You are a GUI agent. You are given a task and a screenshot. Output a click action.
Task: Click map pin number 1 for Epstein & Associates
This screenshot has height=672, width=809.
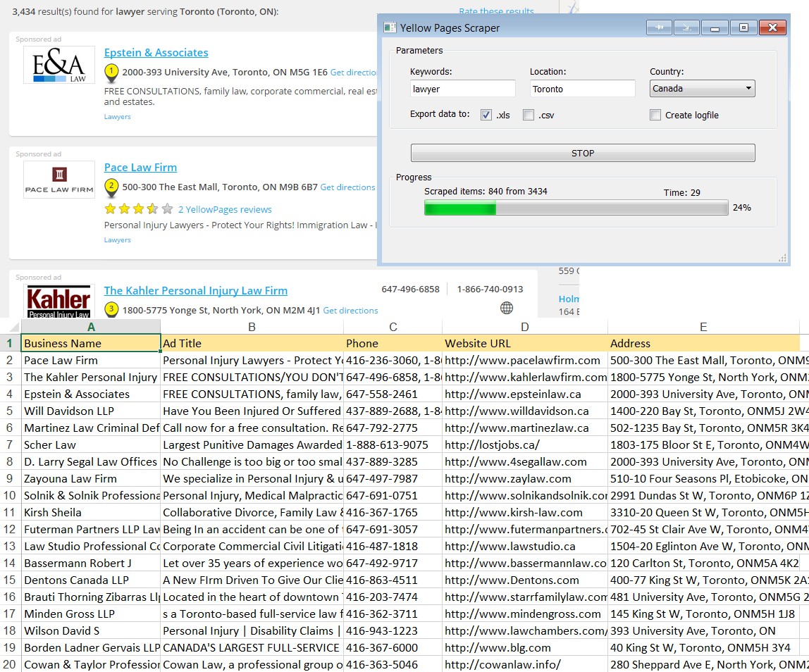pyautogui.click(x=111, y=73)
